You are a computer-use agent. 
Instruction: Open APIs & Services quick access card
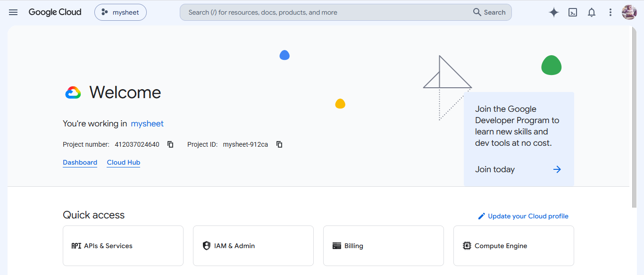(x=123, y=246)
